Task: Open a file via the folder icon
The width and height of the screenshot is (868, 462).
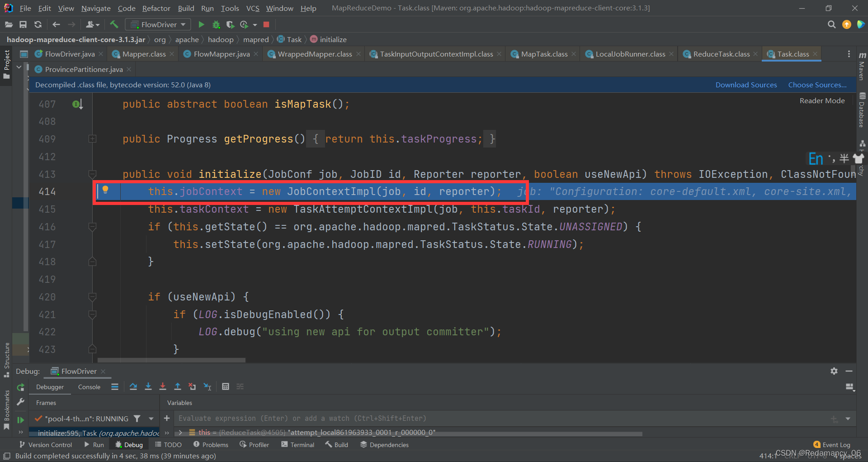Action: click(x=9, y=24)
